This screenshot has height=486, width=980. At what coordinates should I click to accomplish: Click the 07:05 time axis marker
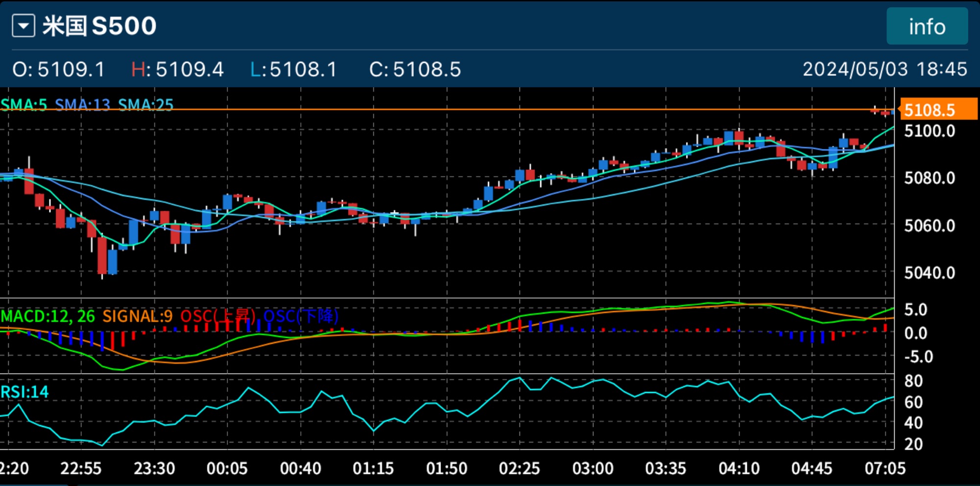884,468
